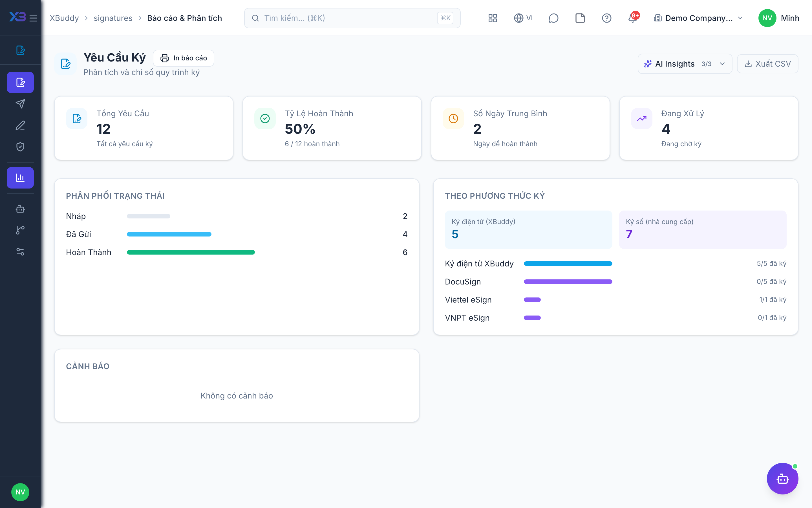Open the floating AI assistant bot button

782,478
